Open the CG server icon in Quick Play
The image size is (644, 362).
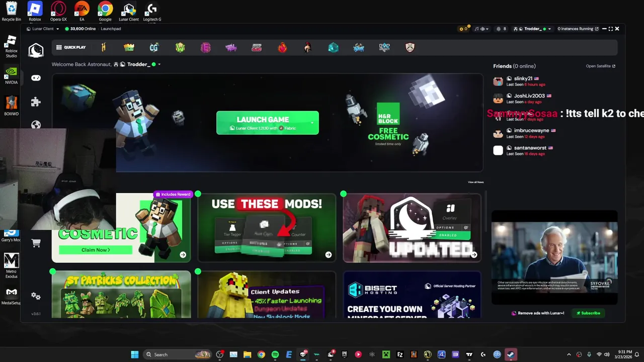pos(154,47)
